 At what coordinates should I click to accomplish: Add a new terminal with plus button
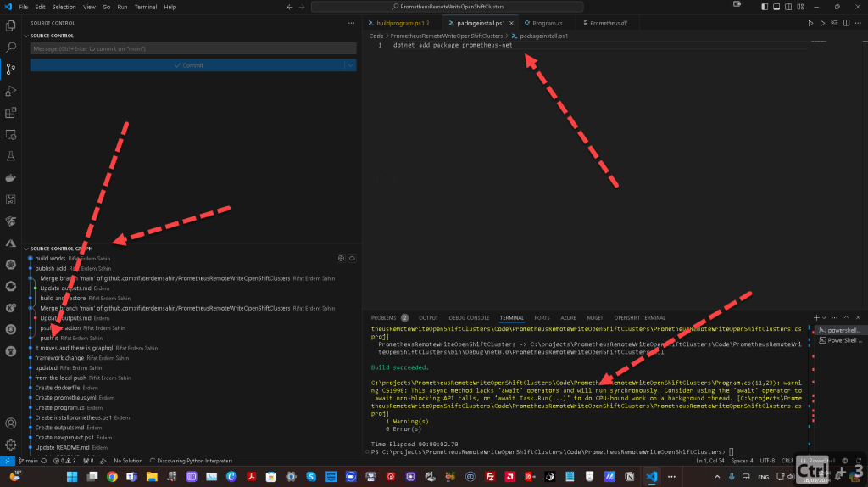pyautogui.click(x=816, y=318)
